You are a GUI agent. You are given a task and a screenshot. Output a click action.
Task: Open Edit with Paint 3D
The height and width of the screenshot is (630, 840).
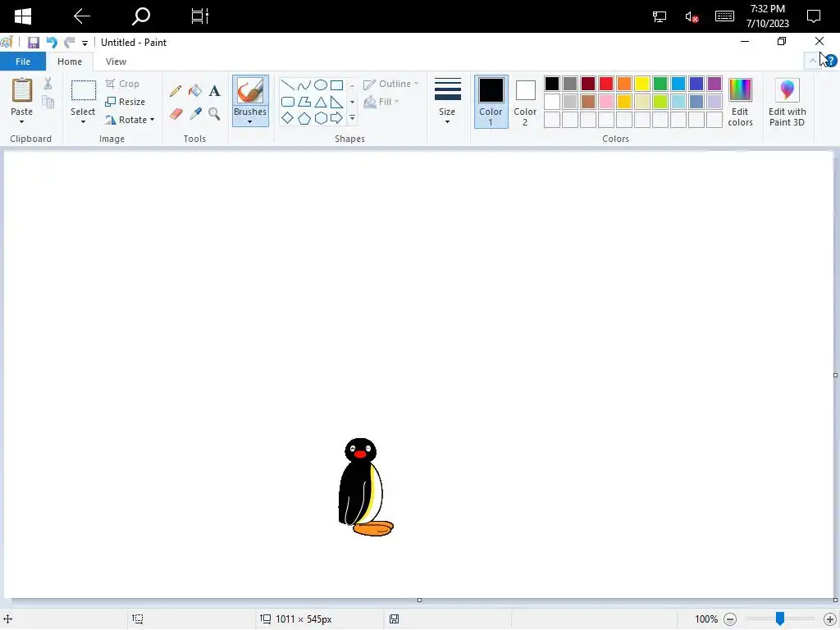tap(787, 103)
